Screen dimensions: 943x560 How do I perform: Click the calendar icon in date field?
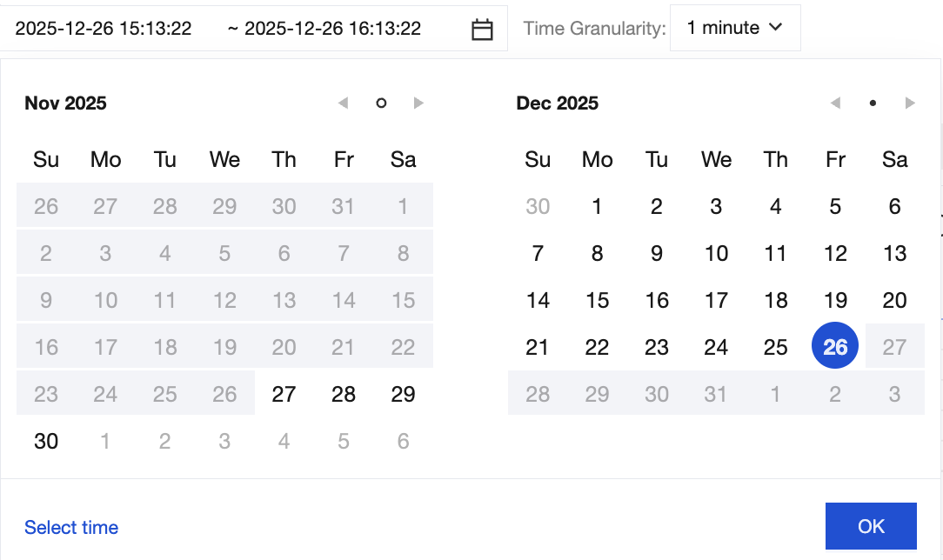click(x=482, y=30)
